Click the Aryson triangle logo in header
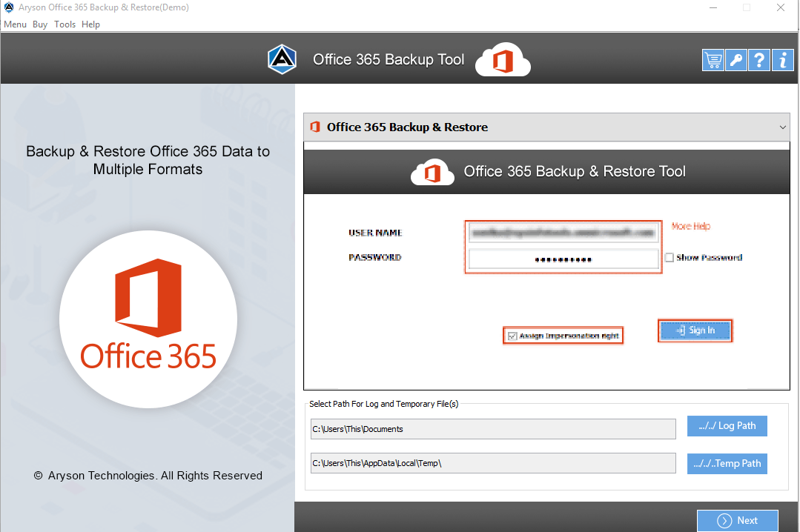Viewport: 800px width, 532px height. coord(282,59)
